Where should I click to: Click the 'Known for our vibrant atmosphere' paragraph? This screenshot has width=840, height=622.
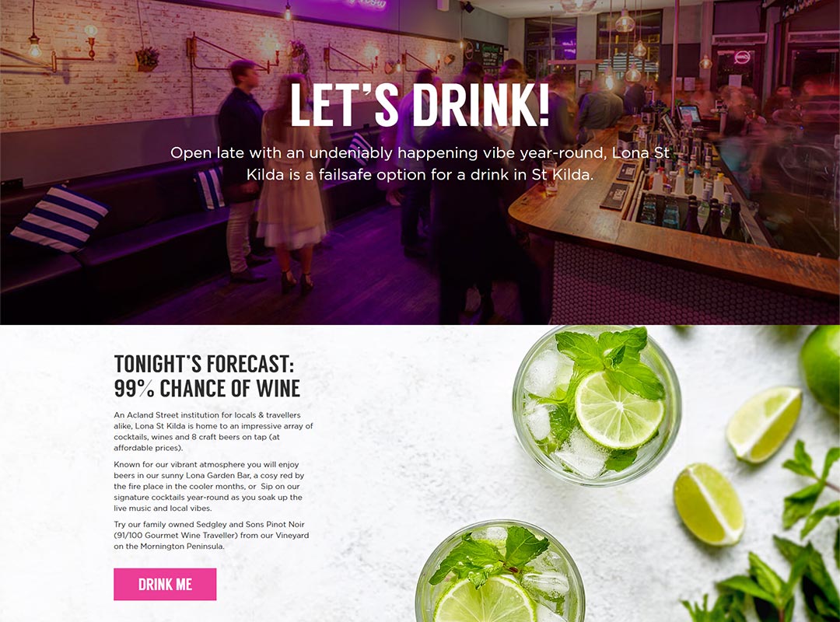click(x=209, y=487)
